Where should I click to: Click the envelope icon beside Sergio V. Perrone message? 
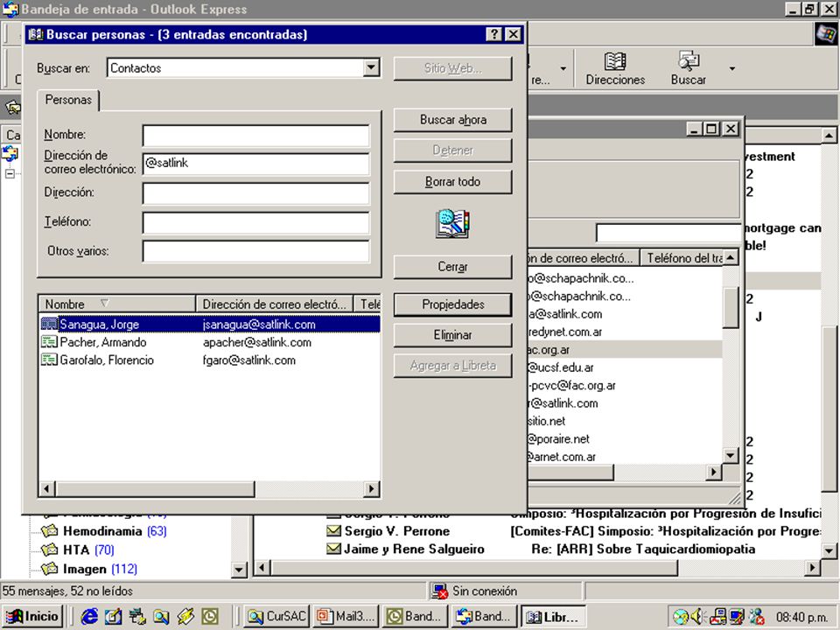click(x=333, y=531)
